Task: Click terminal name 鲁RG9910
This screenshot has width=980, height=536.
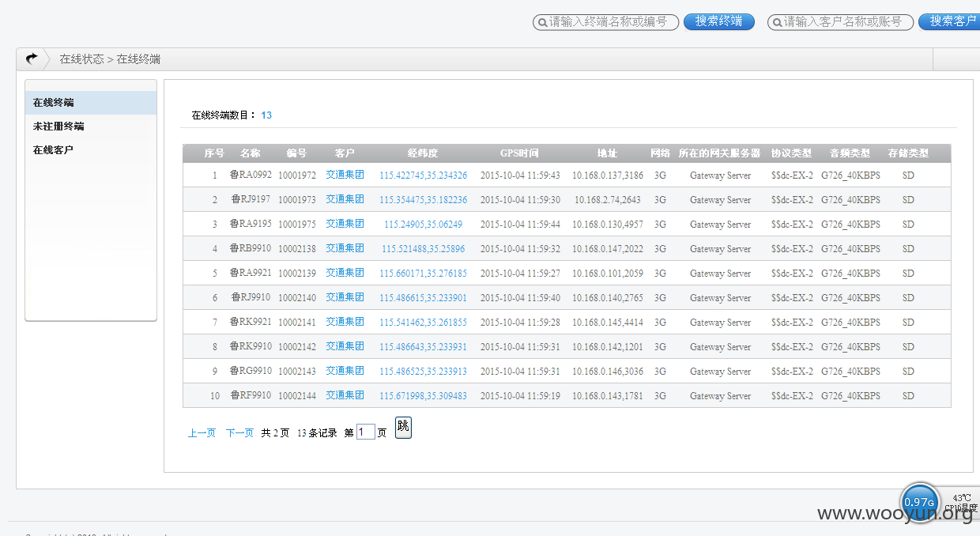Action: (x=251, y=371)
